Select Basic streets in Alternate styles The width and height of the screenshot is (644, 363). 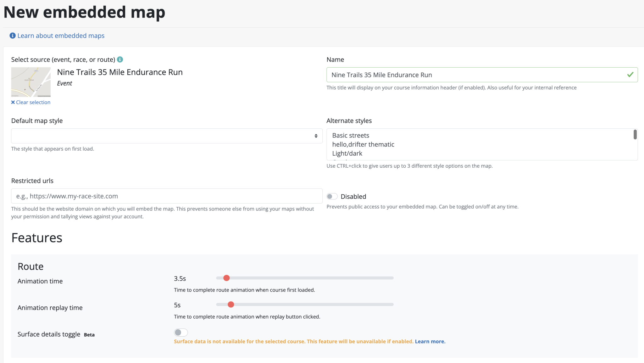(351, 135)
